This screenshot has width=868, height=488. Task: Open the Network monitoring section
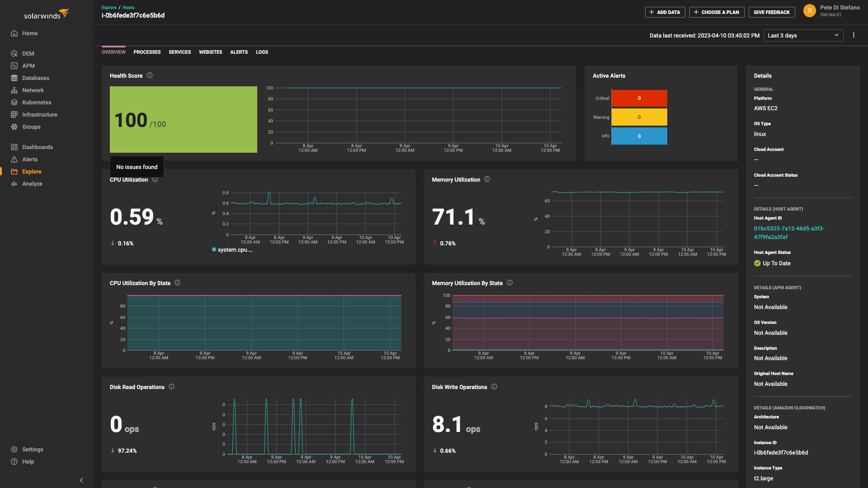pyautogui.click(x=14, y=90)
